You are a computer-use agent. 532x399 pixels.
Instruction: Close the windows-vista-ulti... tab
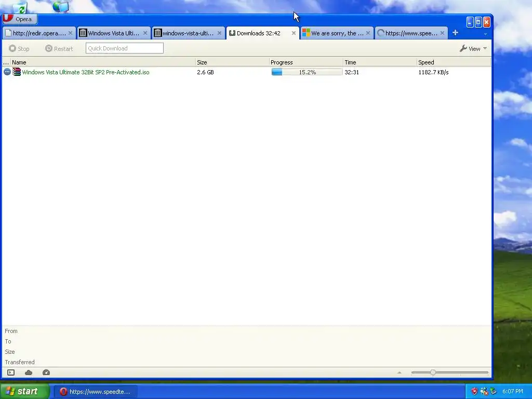(220, 33)
